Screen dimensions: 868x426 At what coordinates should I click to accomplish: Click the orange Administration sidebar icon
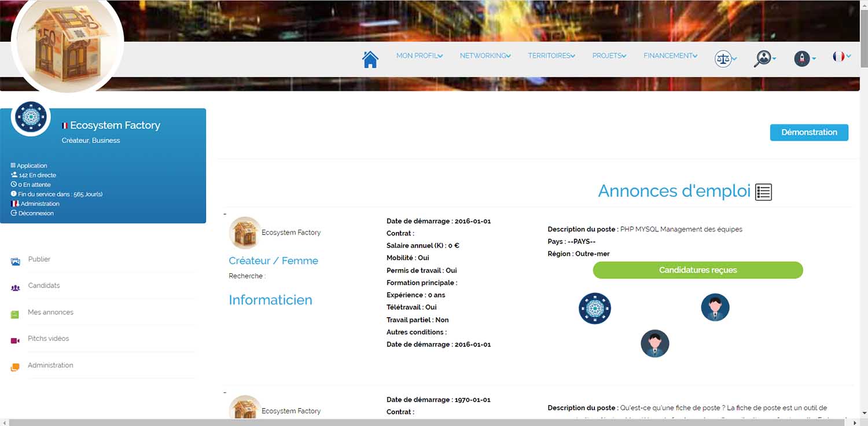15,367
